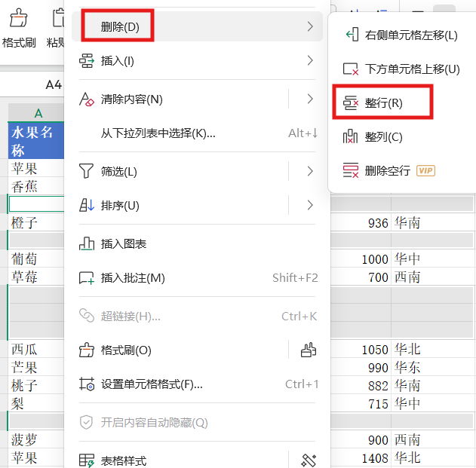Choose 插入批注(M) menu entry
This screenshot has height=468, width=476.
pos(198,277)
